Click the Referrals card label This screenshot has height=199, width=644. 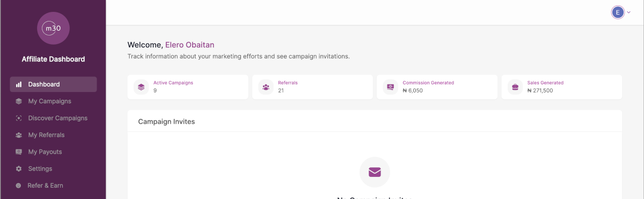click(288, 83)
